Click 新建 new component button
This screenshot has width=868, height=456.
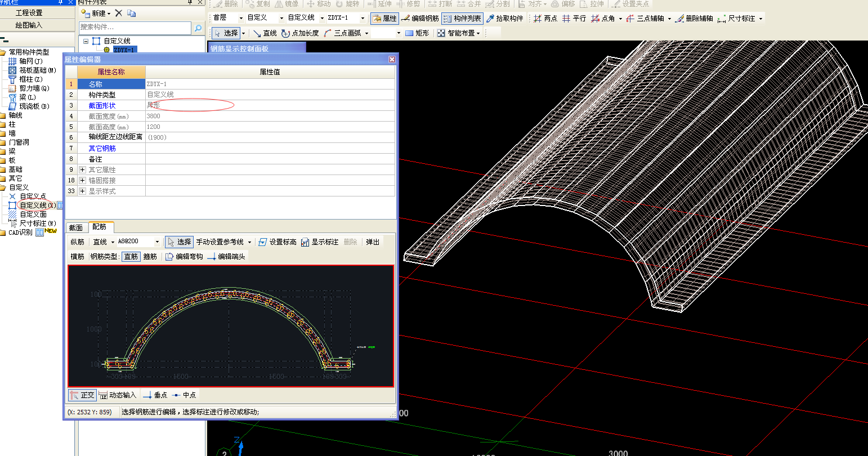pos(95,13)
